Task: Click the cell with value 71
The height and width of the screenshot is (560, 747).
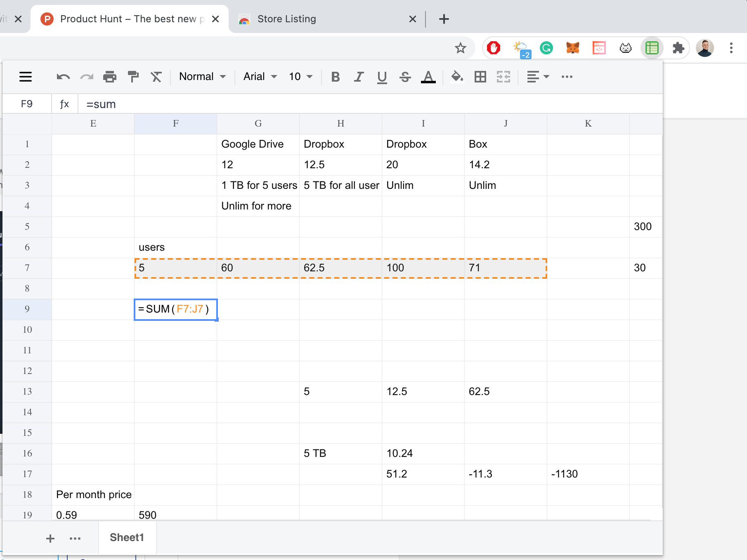Action: [506, 268]
